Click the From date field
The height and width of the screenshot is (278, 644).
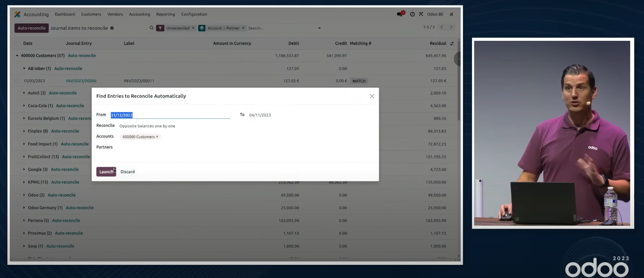coord(171,115)
